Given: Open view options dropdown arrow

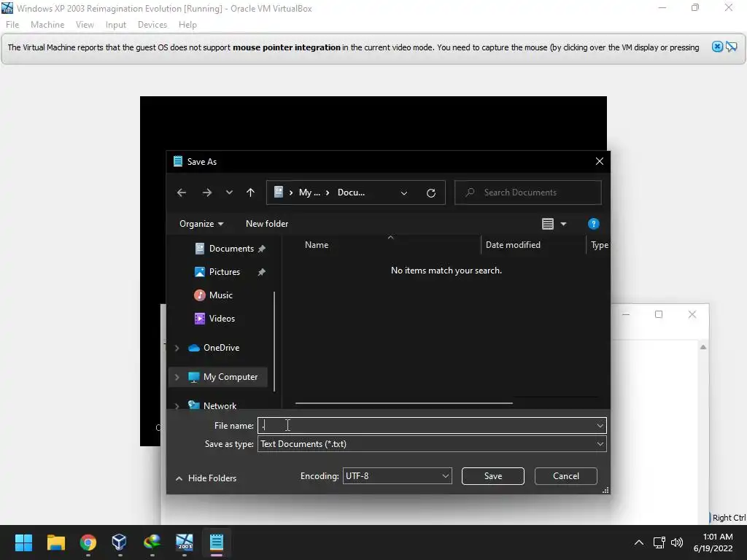Looking at the screenshot, I should (564, 224).
